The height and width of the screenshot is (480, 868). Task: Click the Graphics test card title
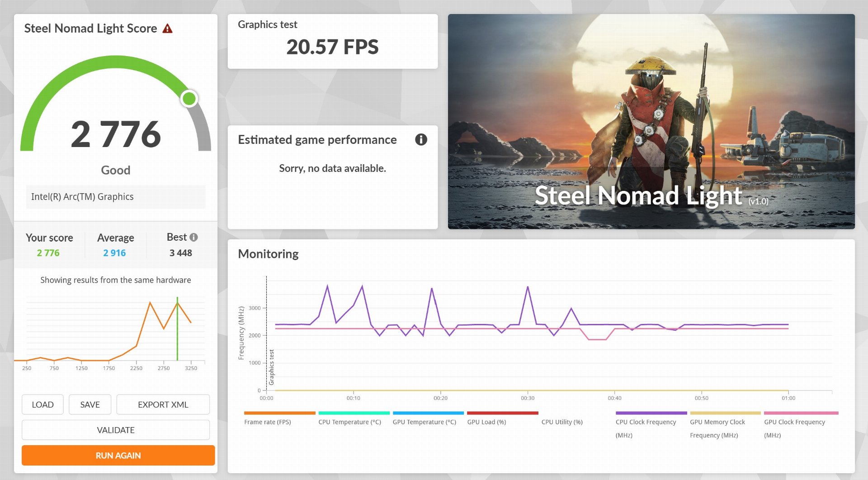[268, 24]
